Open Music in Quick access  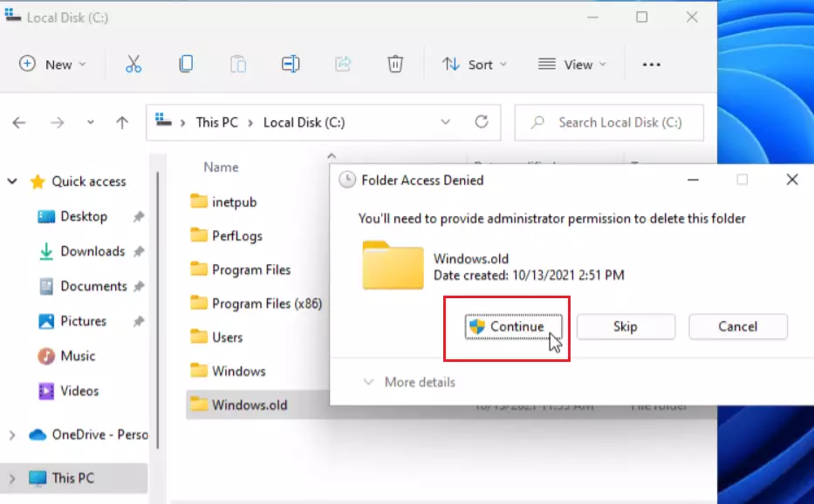point(78,356)
